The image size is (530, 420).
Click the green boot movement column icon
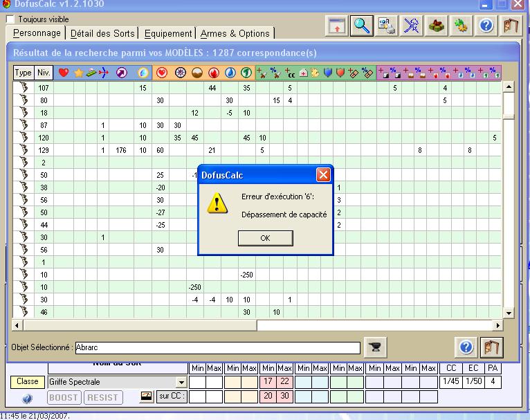(x=91, y=73)
